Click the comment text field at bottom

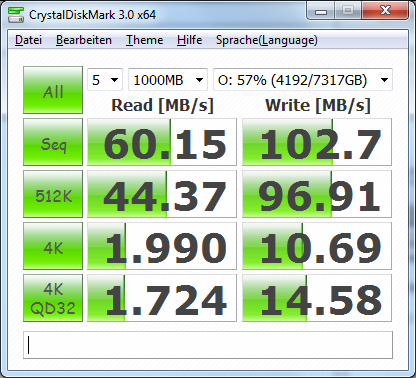(208, 345)
